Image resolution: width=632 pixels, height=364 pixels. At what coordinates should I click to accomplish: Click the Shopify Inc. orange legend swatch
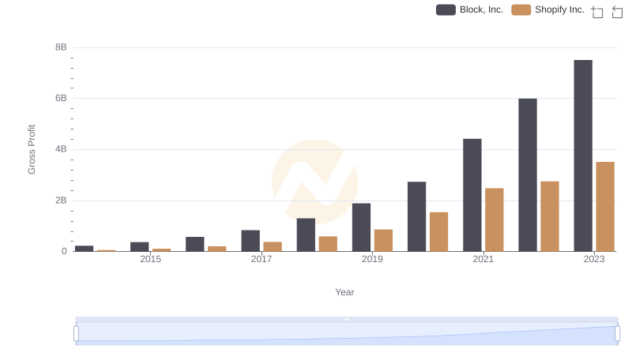(x=521, y=9)
